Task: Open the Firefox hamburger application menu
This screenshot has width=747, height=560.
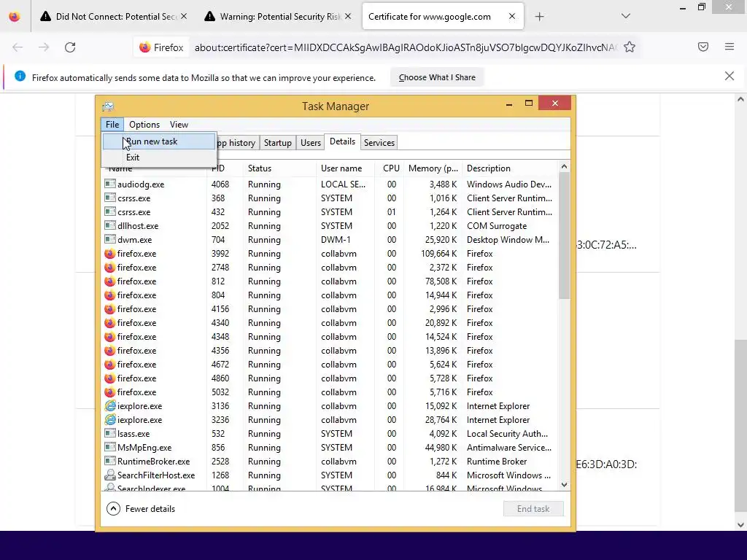Action: [729, 47]
